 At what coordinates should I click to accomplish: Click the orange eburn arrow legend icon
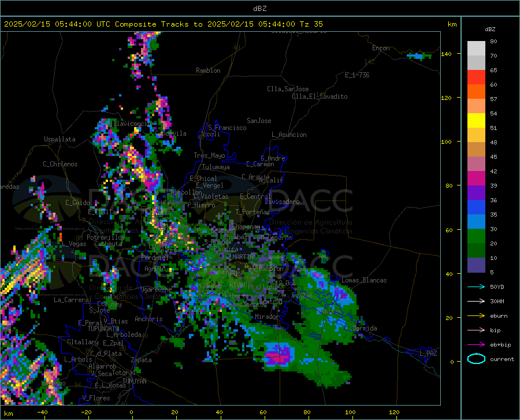476,316
